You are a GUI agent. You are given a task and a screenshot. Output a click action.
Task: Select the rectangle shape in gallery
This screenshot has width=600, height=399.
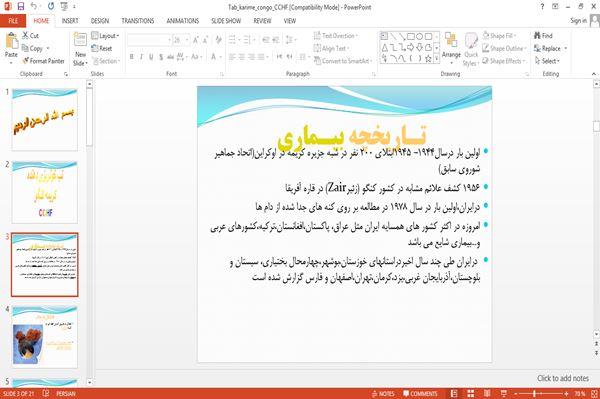pos(411,36)
